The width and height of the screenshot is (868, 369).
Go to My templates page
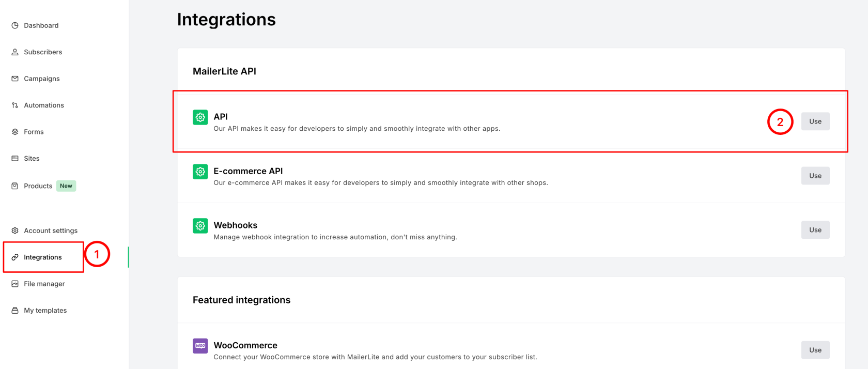click(x=45, y=311)
